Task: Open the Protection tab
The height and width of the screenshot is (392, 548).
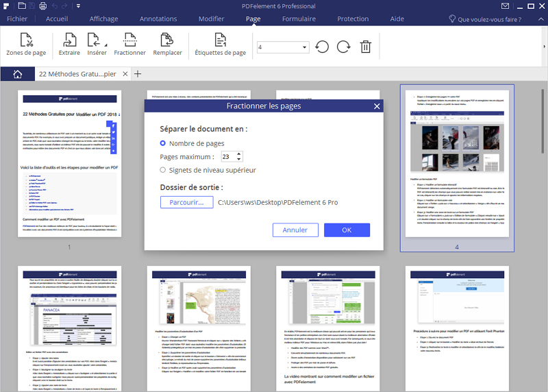Action: tap(353, 19)
